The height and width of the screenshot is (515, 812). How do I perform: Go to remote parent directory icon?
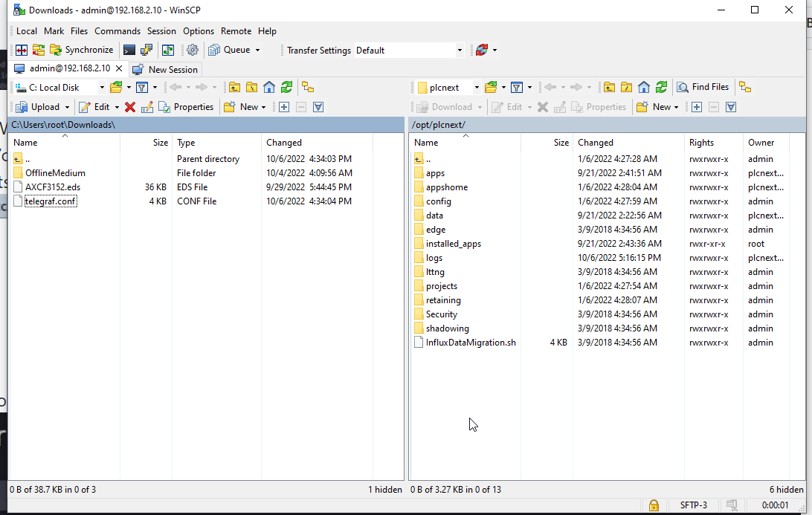(609, 88)
